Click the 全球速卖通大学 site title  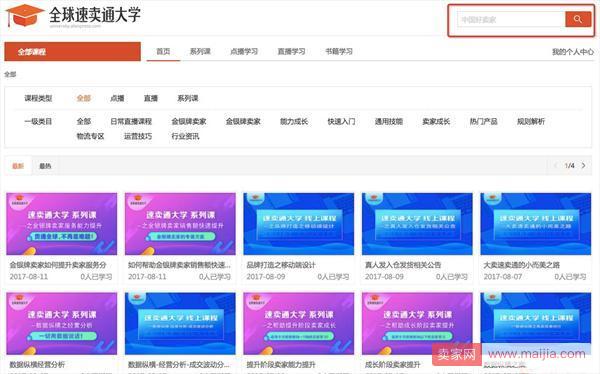click(95, 15)
